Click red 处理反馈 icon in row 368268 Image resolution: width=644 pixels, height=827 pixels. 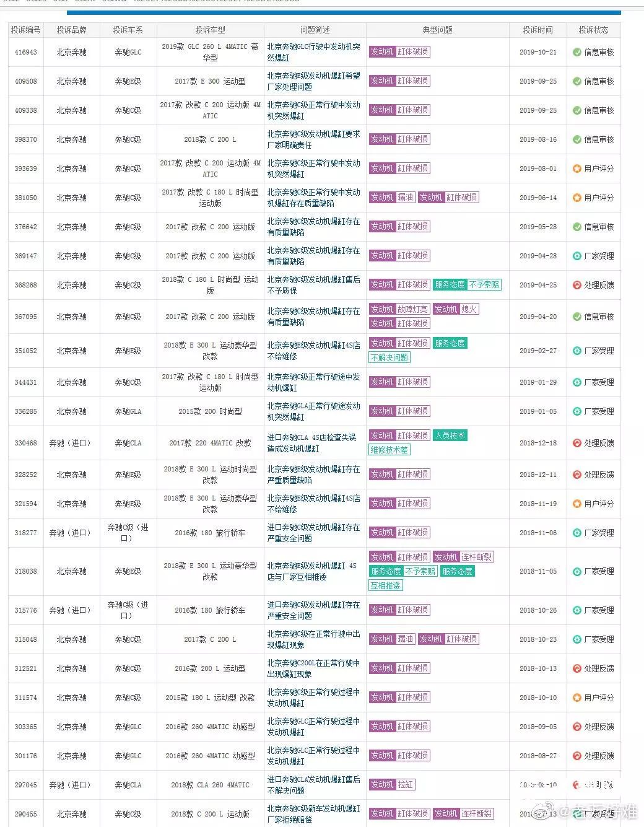[x=577, y=285]
